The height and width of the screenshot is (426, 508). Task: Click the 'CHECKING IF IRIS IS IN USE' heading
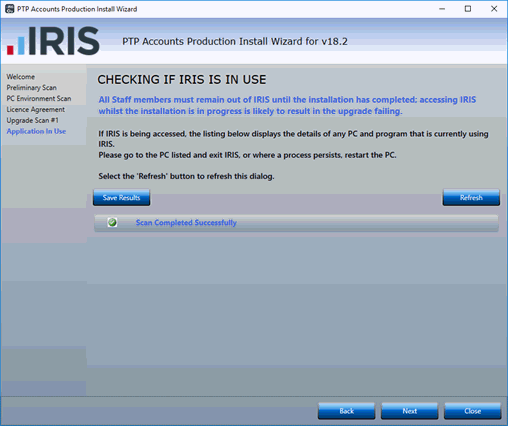(x=182, y=80)
